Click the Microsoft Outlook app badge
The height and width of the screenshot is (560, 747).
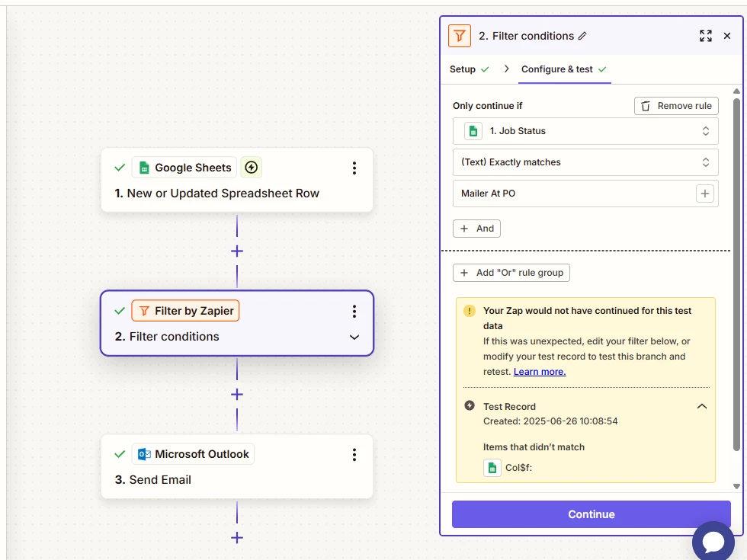(193, 454)
